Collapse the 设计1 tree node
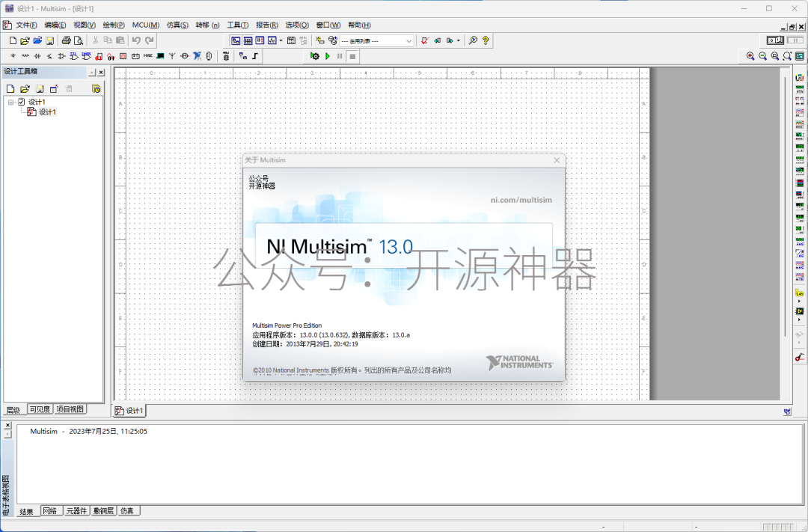Screen dimensions: 808x532 [x=10, y=102]
